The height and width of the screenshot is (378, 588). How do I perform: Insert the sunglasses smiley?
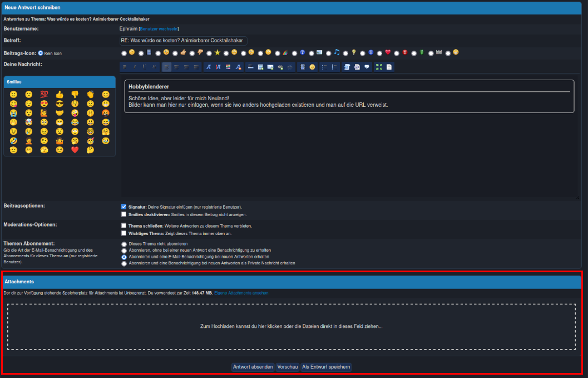pyautogui.click(x=60, y=104)
